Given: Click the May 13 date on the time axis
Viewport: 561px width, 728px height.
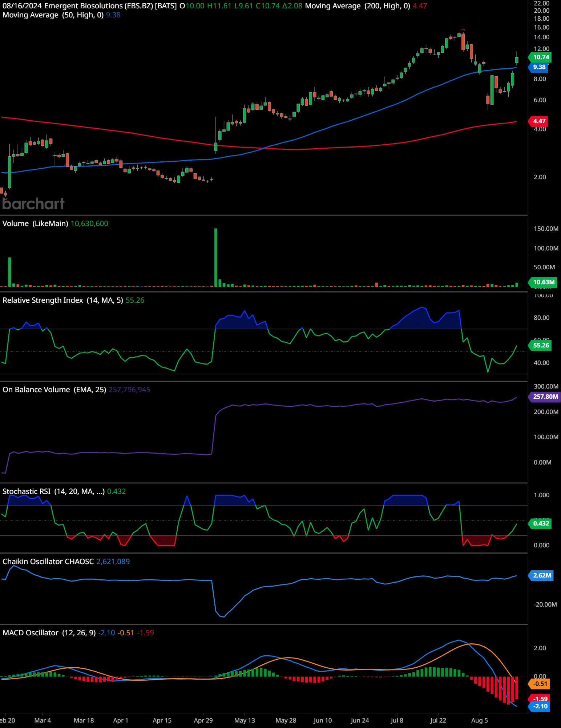Looking at the screenshot, I should point(245,720).
